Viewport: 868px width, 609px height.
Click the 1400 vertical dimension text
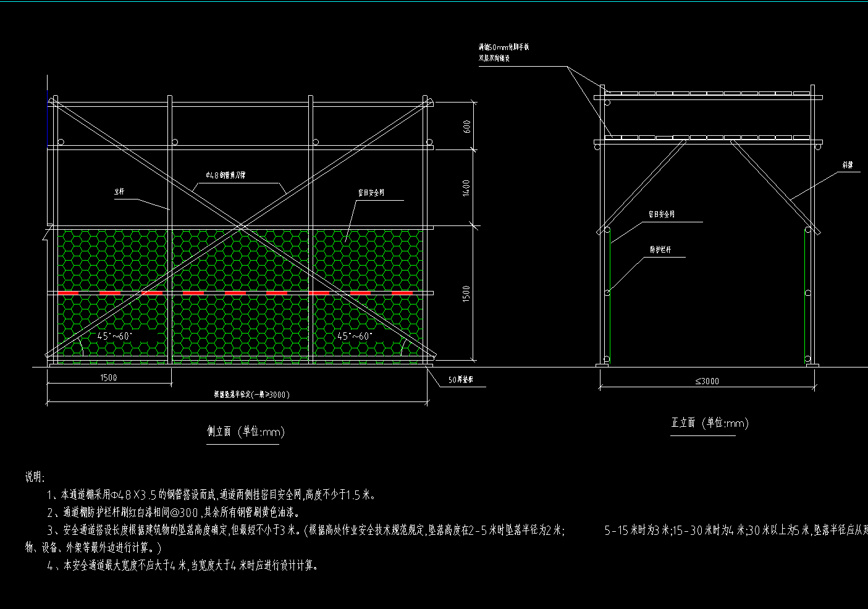pyautogui.click(x=467, y=188)
